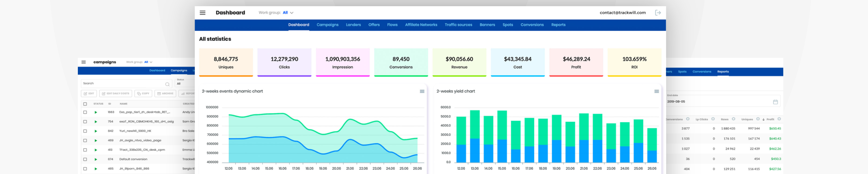Viewport: 868px width, 174px height.
Task: Open the Flows tab
Action: tap(392, 25)
